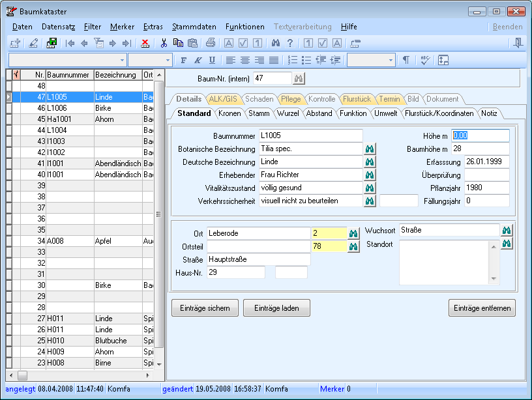Go to the next record arrow
This screenshot has width=532, height=400.
point(113,43)
